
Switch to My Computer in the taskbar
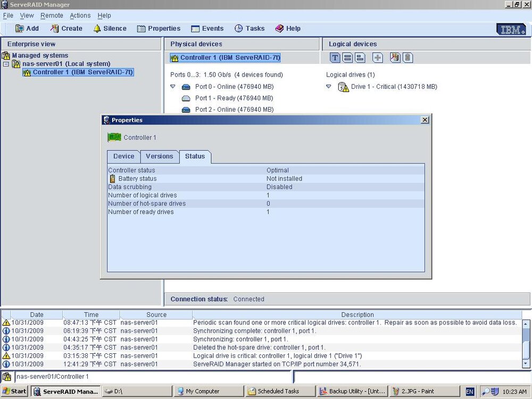pos(209,391)
